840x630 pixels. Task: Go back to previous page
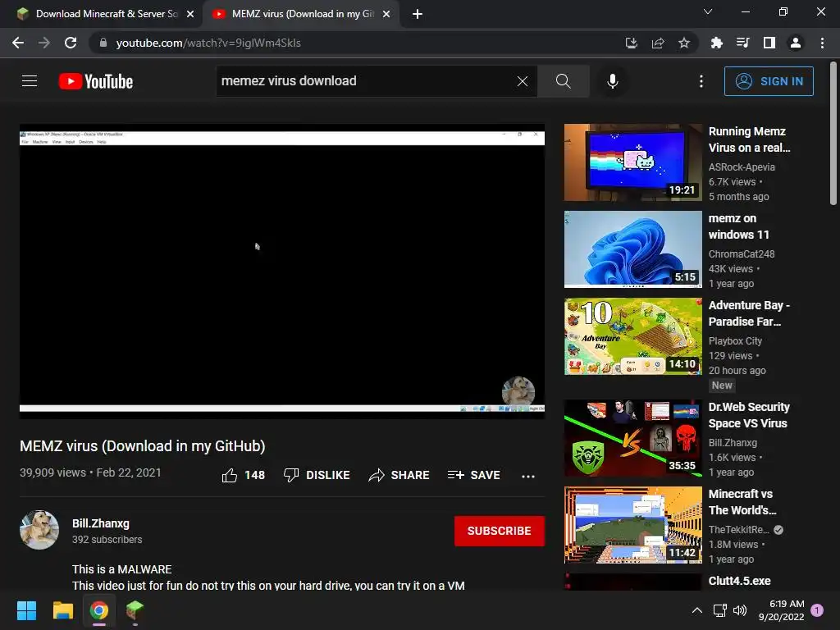pos(18,43)
